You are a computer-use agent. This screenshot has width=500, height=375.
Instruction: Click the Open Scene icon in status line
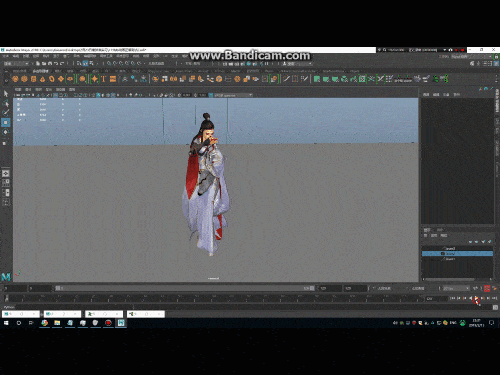click(44, 63)
